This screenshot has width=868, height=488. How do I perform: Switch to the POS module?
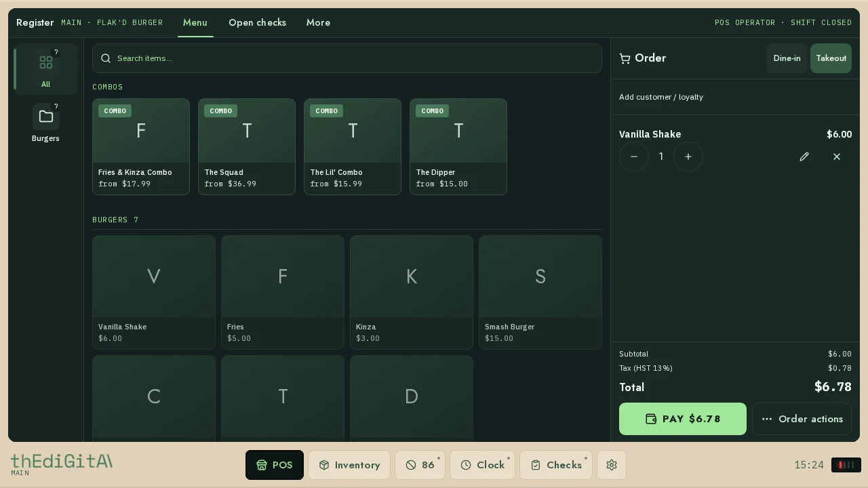(x=275, y=465)
